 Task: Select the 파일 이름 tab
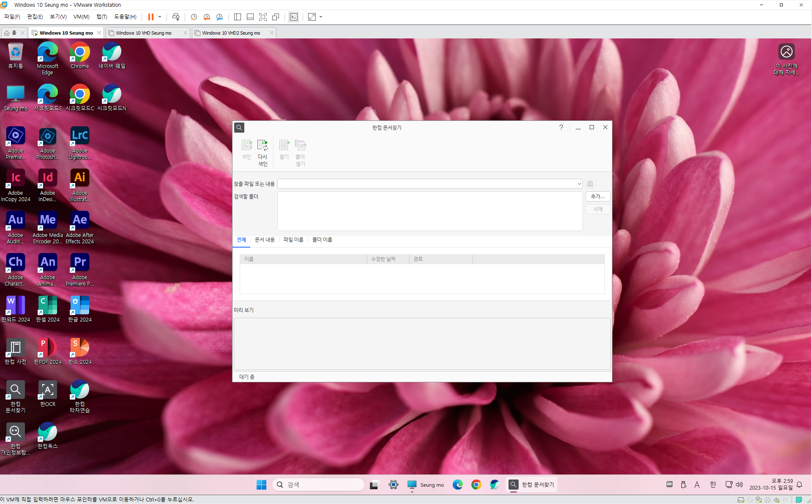(x=293, y=240)
